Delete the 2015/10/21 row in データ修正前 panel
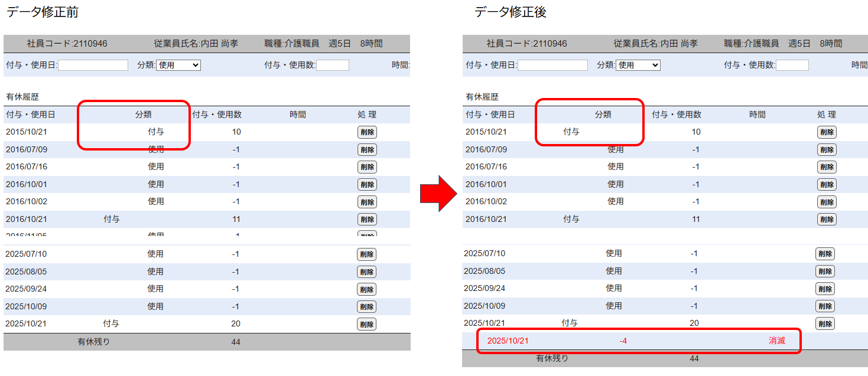This screenshot has width=868, height=376. [x=367, y=132]
